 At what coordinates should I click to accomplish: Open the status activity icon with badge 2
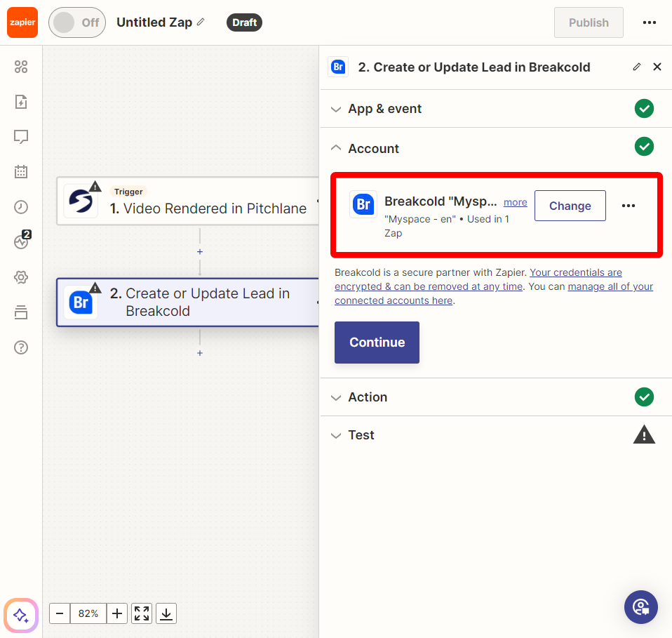point(21,241)
